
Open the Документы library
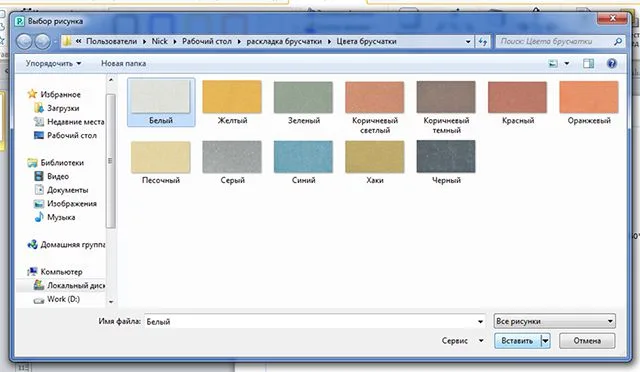click(x=61, y=190)
